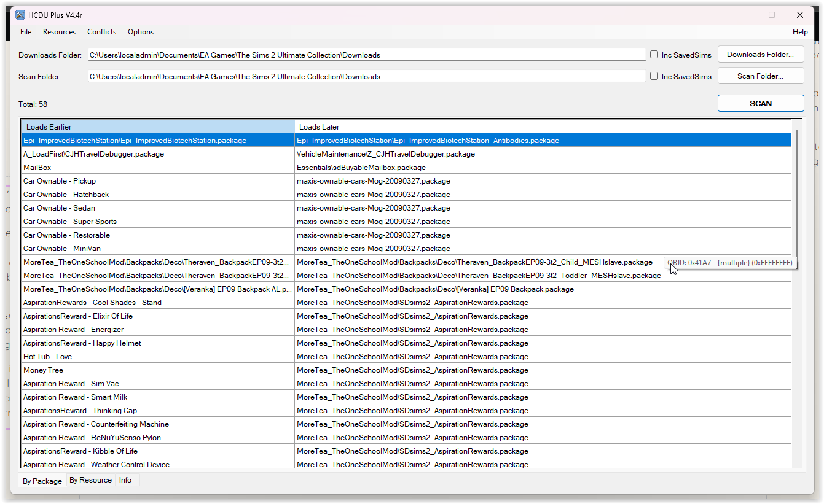Open the Help menu
The height and width of the screenshot is (504, 824).
coord(800,32)
